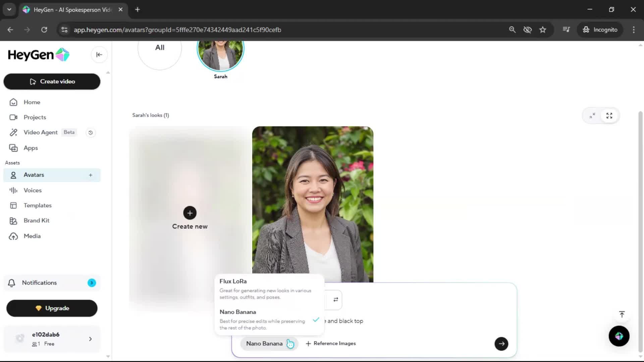
Task: Go to Brand Kit section
Action: [x=36, y=221]
